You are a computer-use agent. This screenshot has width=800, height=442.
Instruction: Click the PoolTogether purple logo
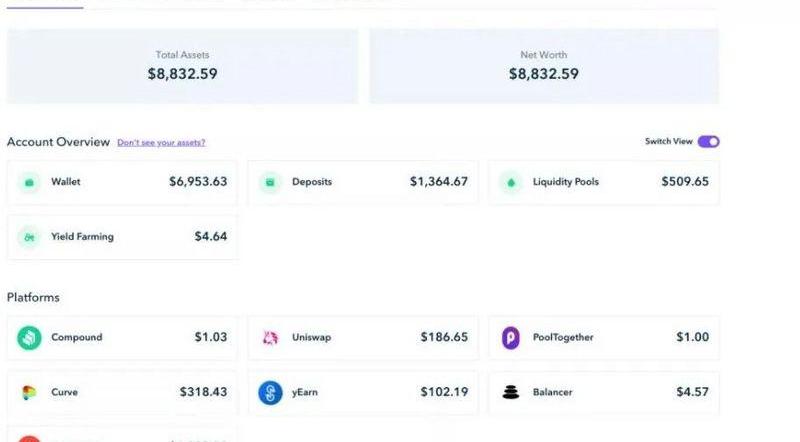(511, 338)
